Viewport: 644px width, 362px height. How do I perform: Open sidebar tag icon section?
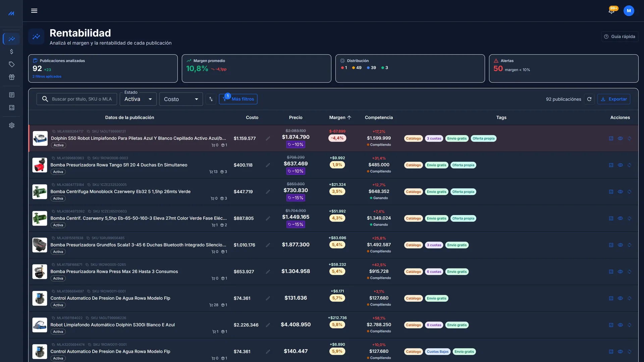tap(11, 64)
